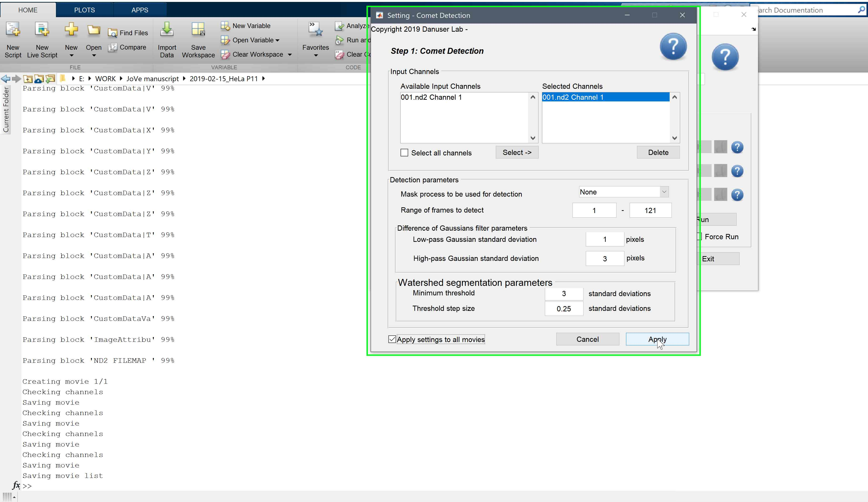This screenshot has height=502, width=868.
Task: Click the Find Files icon
Action: tap(112, 33)
